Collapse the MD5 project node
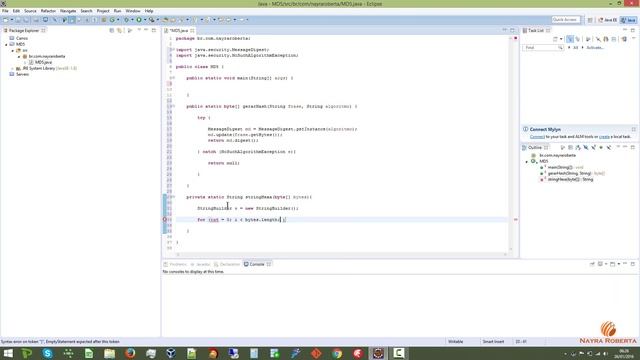 (x=6, y=44)
